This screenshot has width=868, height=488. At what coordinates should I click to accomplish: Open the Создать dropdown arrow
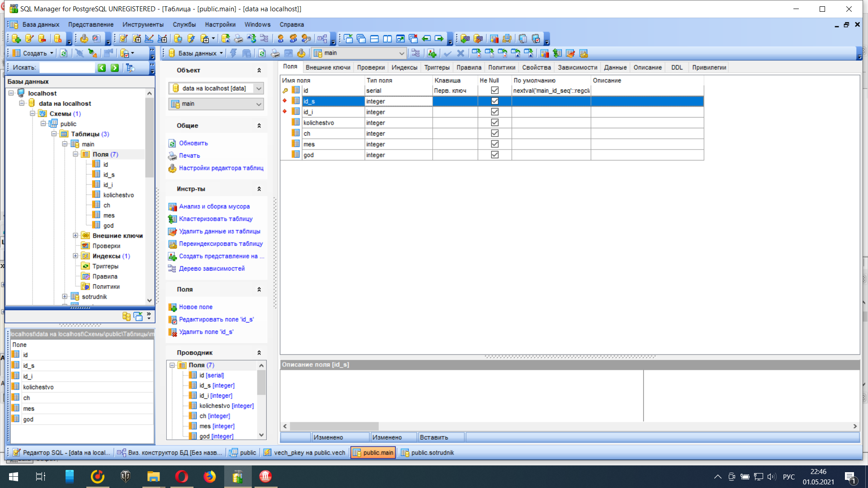[x=52, y=53]
